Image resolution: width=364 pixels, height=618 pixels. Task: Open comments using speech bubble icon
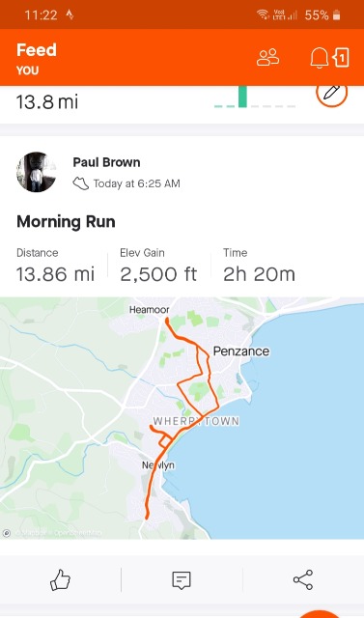click(x=182, y=579)
